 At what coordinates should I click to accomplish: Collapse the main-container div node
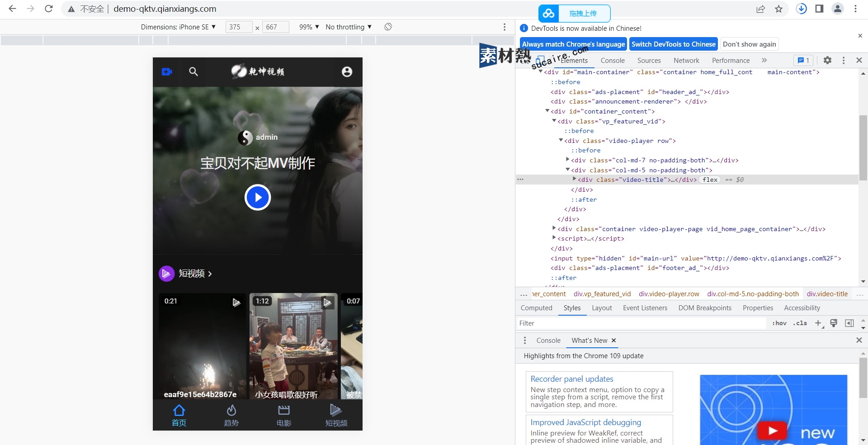[x=541, y=72]
